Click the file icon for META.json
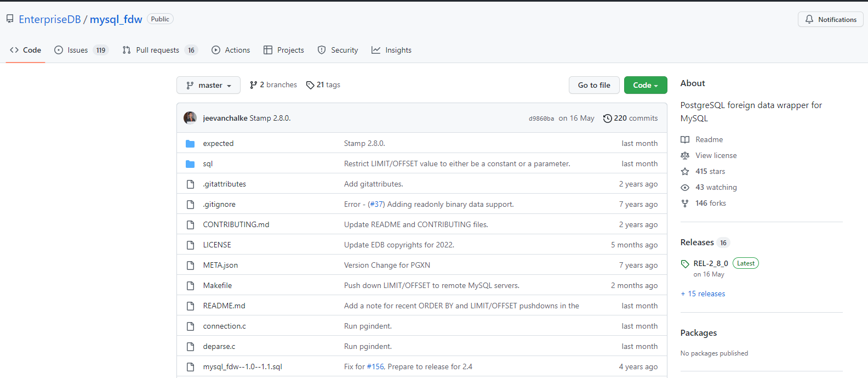The image size is (868, 378). pos(190,266)
